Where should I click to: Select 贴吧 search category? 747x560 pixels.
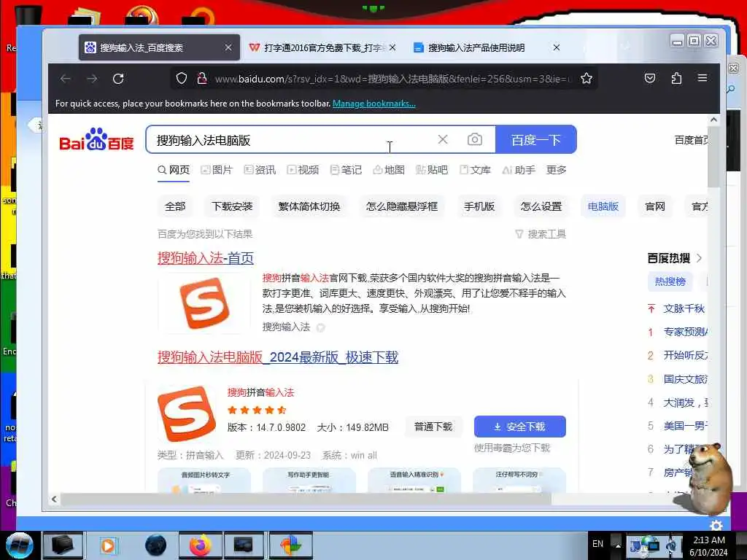coord(432,170)
